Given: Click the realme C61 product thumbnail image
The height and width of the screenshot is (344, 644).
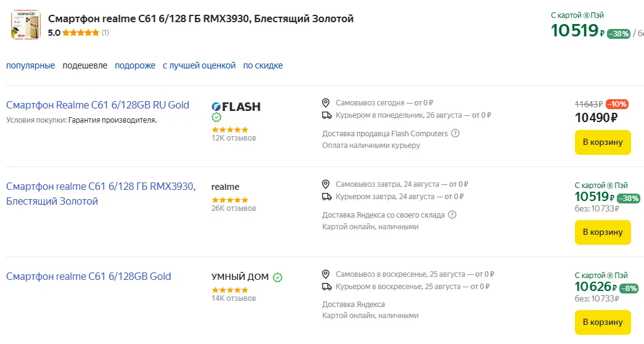Looking at the screenshot, I should pyautogui.click(x=25, y=25).
